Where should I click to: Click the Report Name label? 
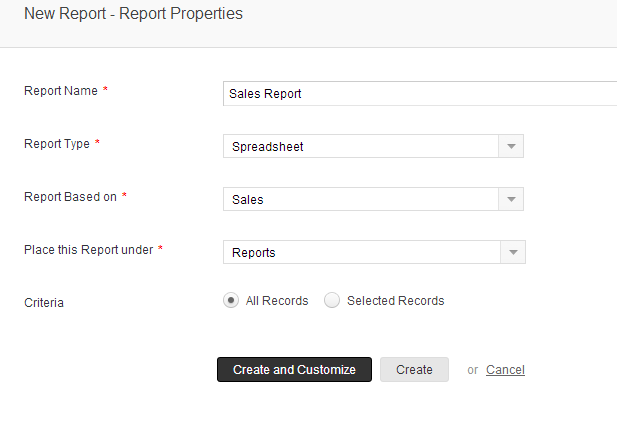61,91
